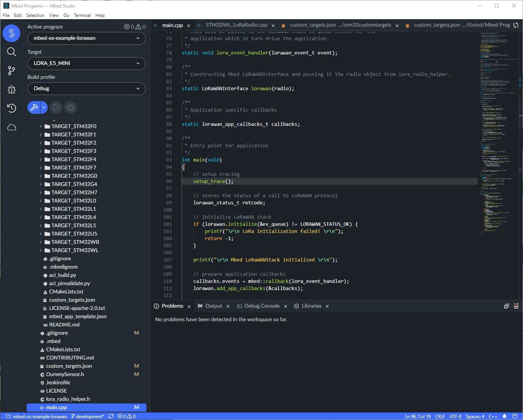Click Spaces: 4 indentation indicator

pos(475,416)
